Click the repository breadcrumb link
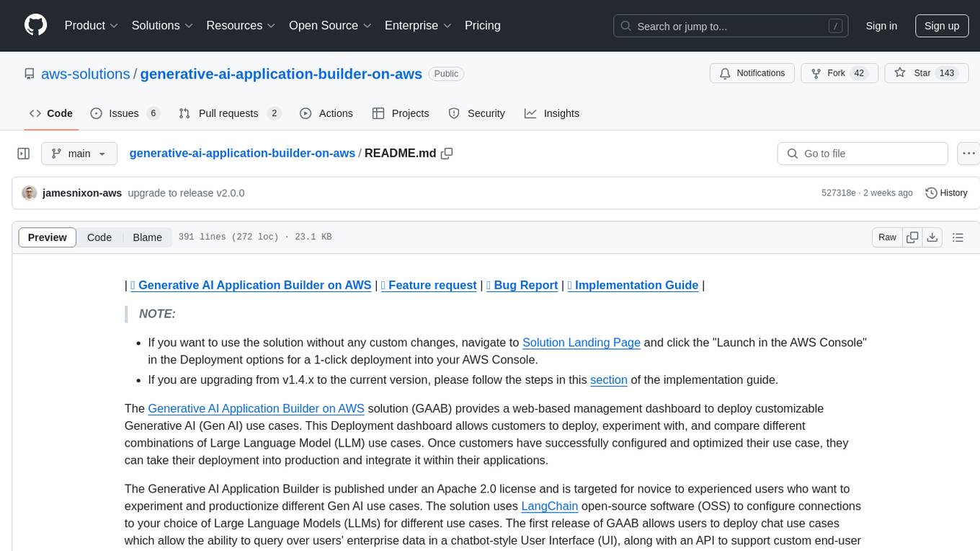The image size is (980, 551). tap(242, 153)
